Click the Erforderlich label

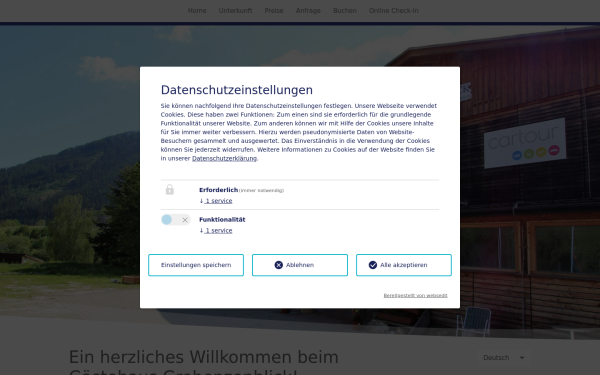tap(218, 190)
